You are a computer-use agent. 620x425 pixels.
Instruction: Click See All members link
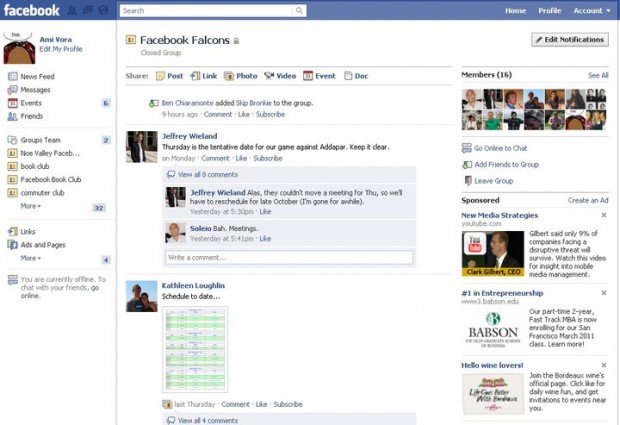click(x=597, y=76)
